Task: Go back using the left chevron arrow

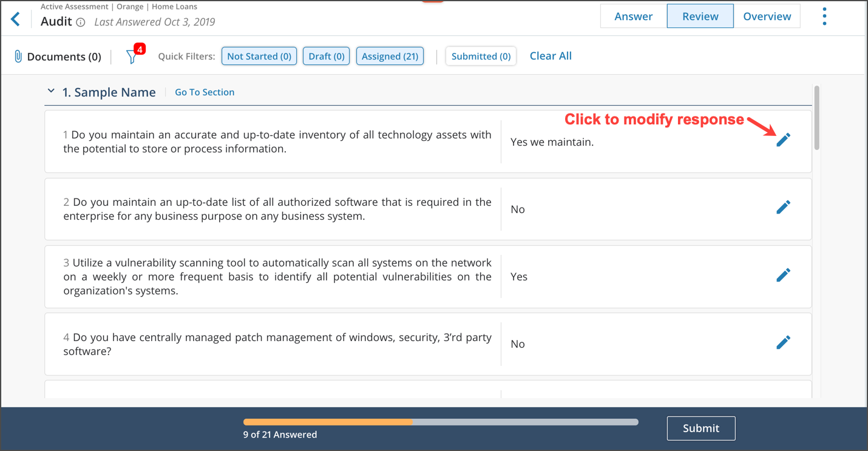Action: (x=16, y=19)
